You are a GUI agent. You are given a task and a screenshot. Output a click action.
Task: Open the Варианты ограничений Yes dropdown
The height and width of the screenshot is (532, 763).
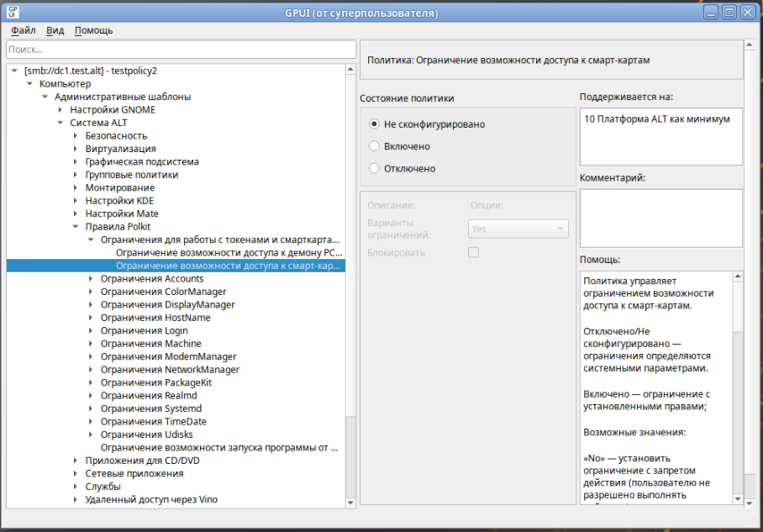click(518, 229)
